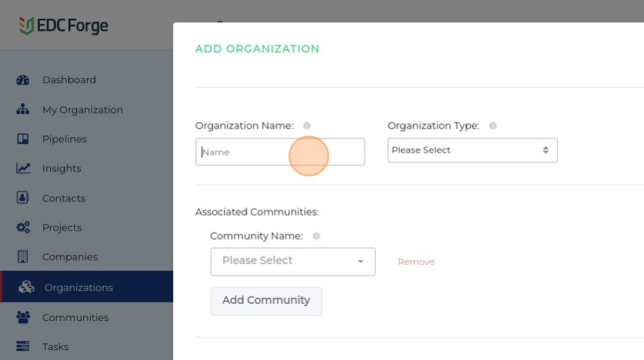
Task: Click the Dashboard gauge icon
Action: [x=22, y=80]
